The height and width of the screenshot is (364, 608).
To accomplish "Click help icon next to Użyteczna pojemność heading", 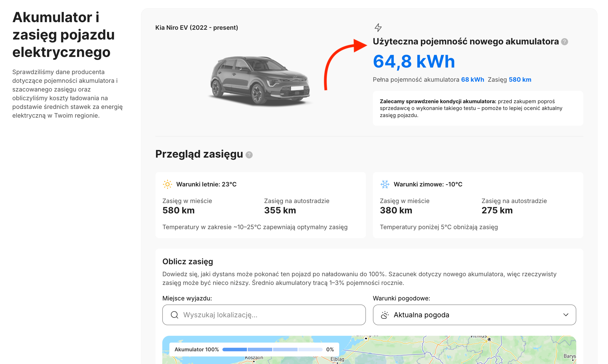I will [564, 42].
